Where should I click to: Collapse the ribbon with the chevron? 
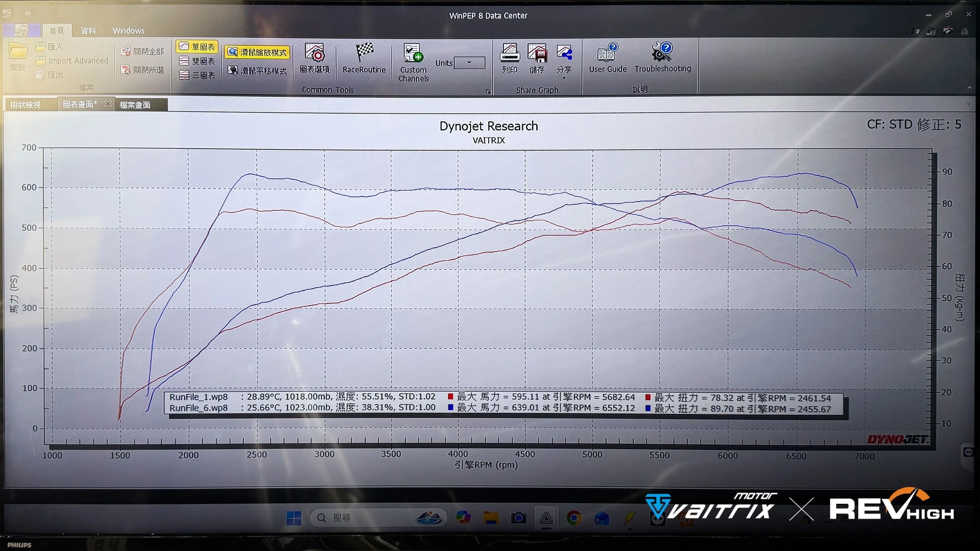click(969, 88)
